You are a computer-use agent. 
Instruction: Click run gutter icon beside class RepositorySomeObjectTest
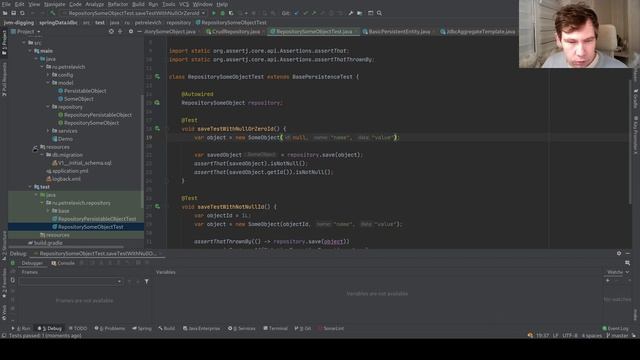coord(157,77)
